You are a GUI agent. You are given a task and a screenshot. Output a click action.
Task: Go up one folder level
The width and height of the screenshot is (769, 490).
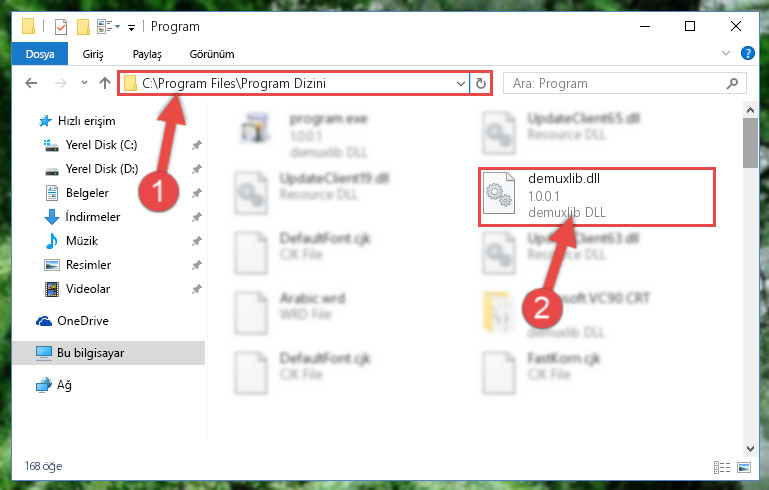[x=104, y=83]
